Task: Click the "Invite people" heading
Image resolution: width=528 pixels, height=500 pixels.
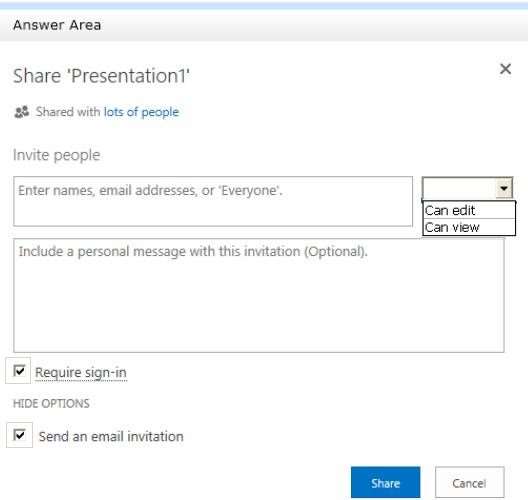Action: click(x=57, y=155)
